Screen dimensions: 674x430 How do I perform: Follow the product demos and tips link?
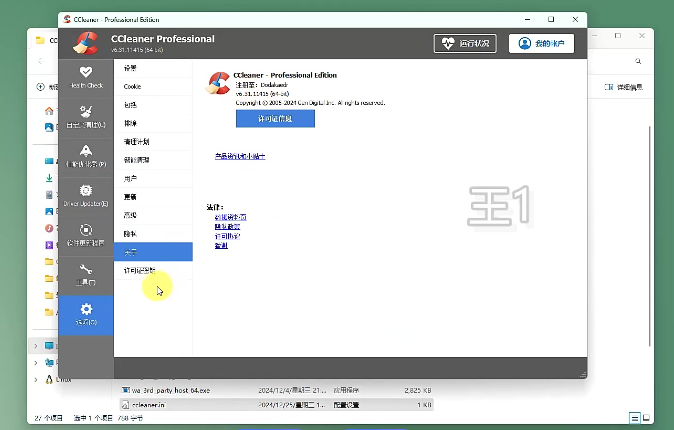tap(240, 156)
